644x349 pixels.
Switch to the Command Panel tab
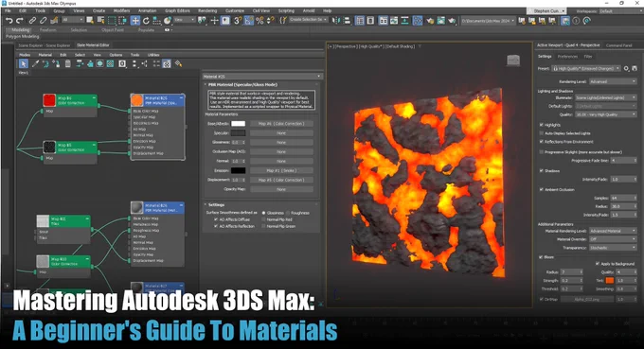(x=619, y=45)
